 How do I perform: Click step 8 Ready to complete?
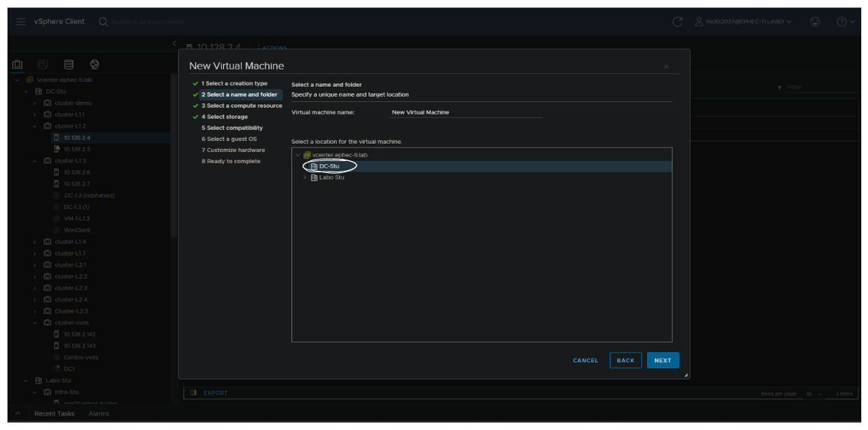(231, 161)
